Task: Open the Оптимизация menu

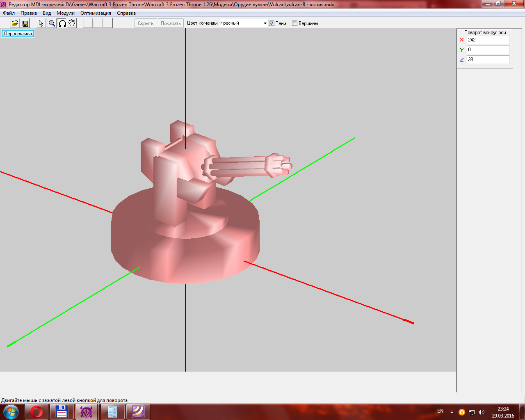Action: (96, 13)
